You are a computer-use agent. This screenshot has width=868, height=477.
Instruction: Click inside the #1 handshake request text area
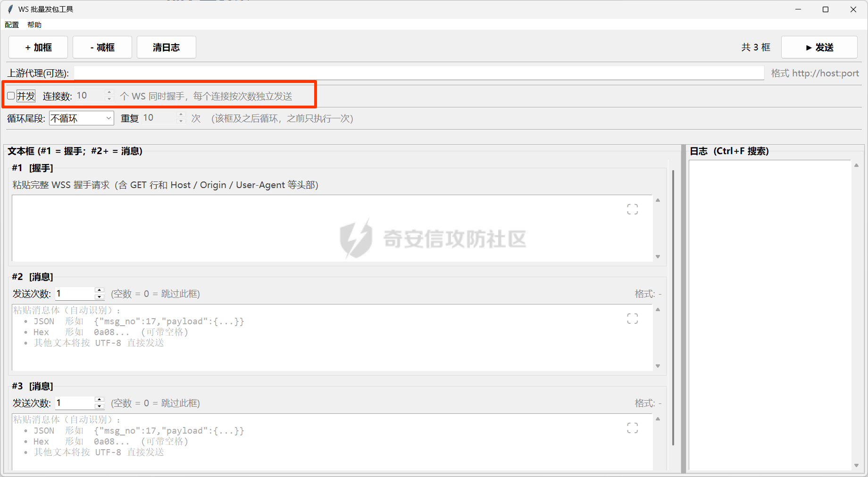click(x=332, y=228)
